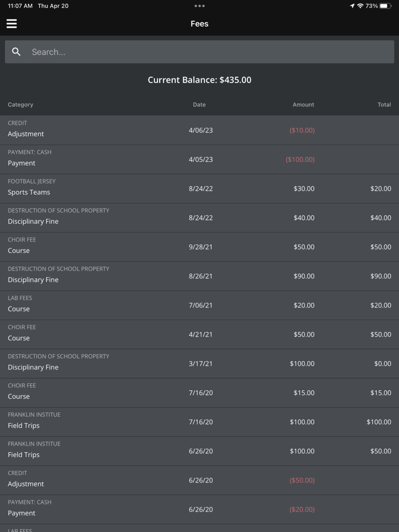Tap the search magnifier icon
The width and height of the screenshot is (399, 532).
(x=17, y=52)
